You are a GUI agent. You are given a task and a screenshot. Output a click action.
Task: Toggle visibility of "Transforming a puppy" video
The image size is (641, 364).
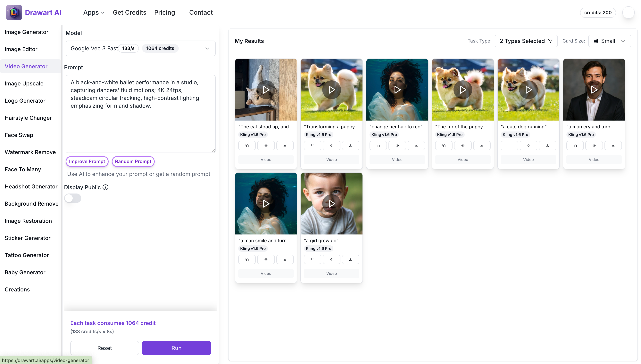(331, 146)
